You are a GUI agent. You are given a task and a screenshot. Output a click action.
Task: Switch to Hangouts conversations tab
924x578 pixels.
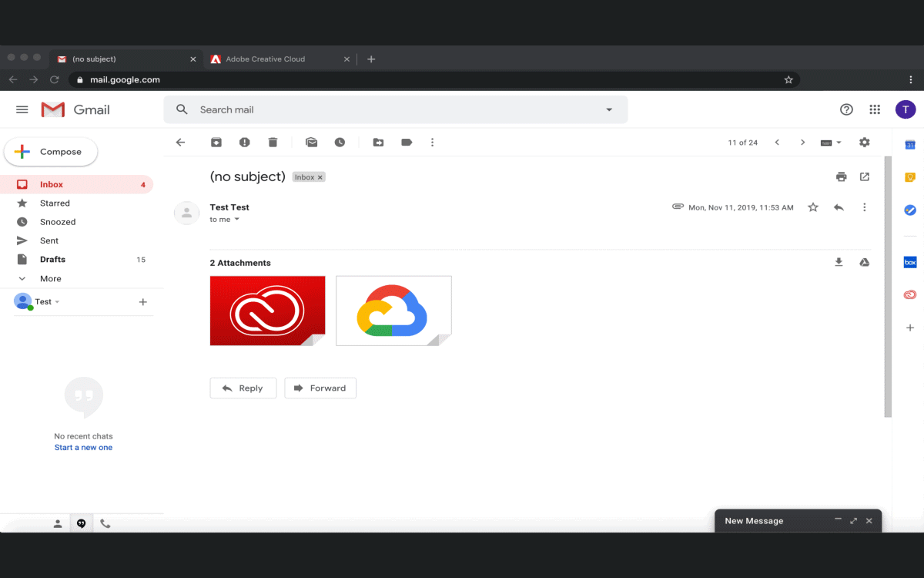coord(81,523)
